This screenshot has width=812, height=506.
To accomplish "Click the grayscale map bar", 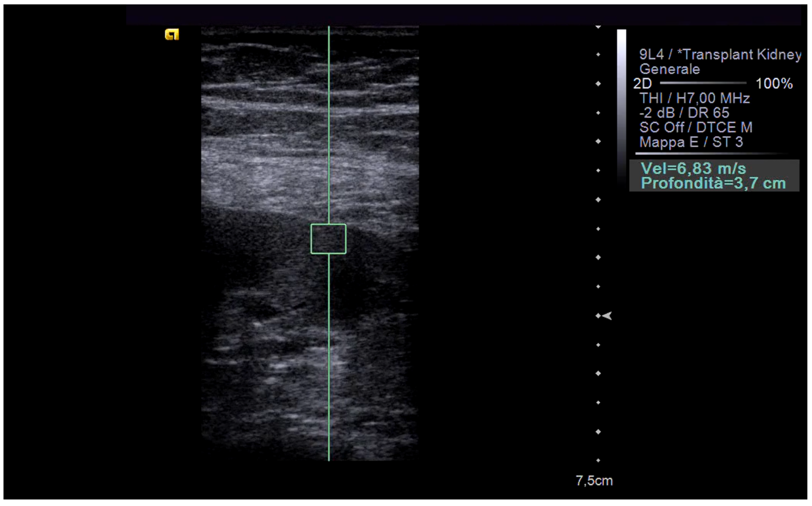I will point(621,107).
